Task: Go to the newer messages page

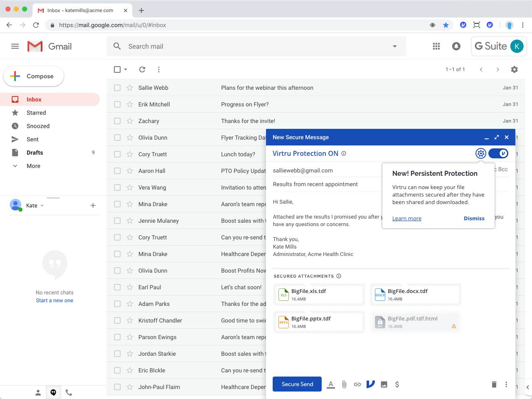Action: [481, 69]
